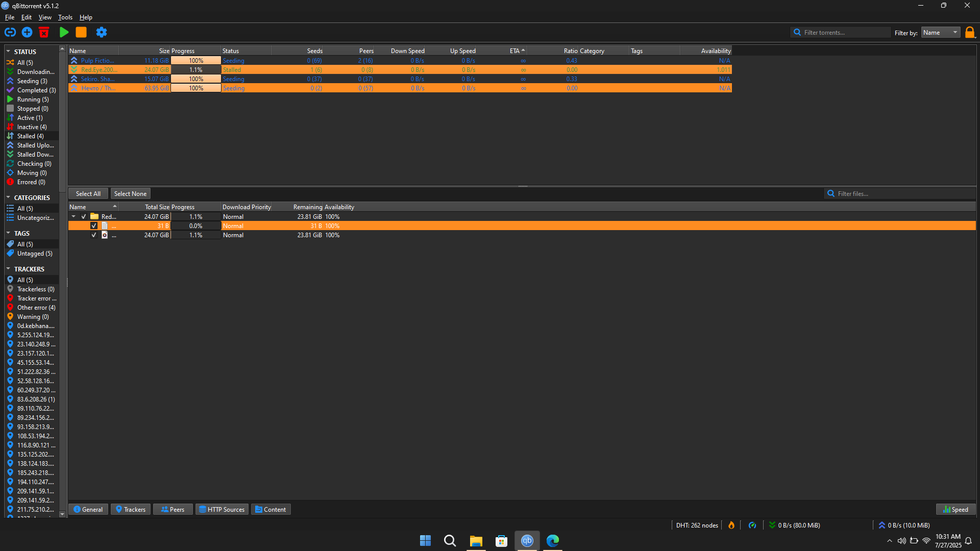Select Warning (0) tracker filter
This screenshot has width=980, height=551.
(32, 317)
